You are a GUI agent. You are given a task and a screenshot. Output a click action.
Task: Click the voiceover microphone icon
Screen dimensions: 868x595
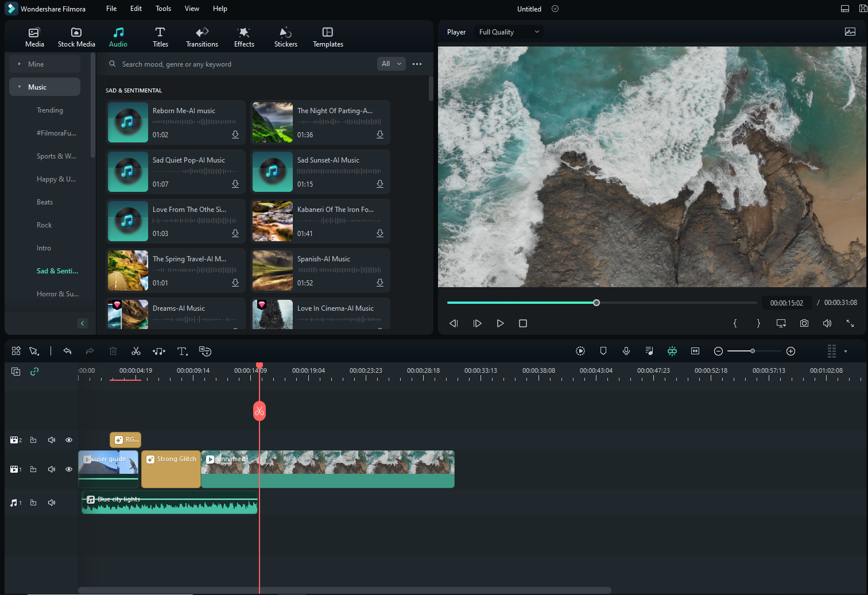pos(626,351)
